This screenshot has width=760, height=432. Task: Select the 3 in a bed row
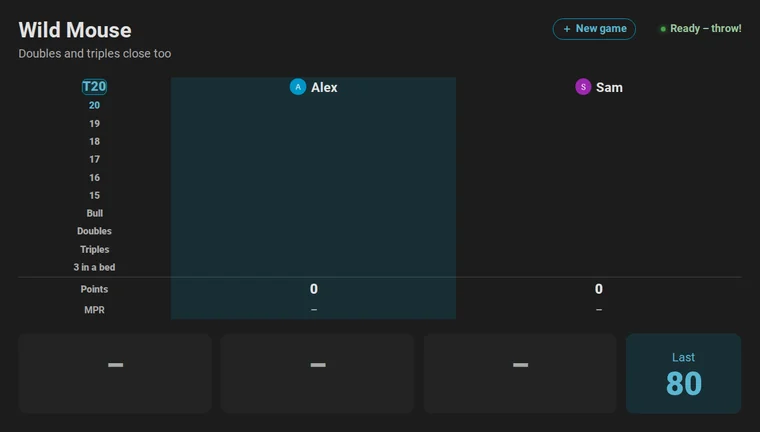pos(94,267)
